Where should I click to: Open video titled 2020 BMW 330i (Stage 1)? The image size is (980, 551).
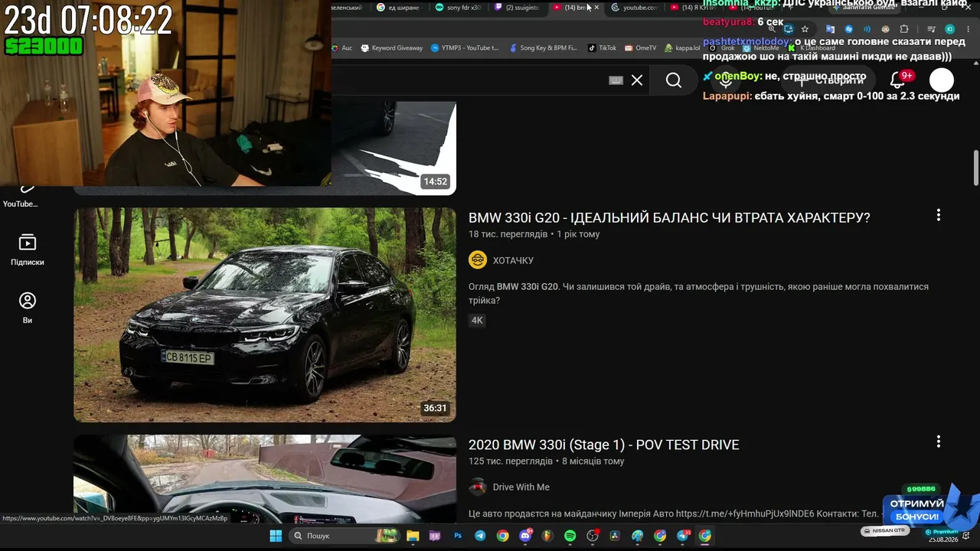[x=603, y=445]
